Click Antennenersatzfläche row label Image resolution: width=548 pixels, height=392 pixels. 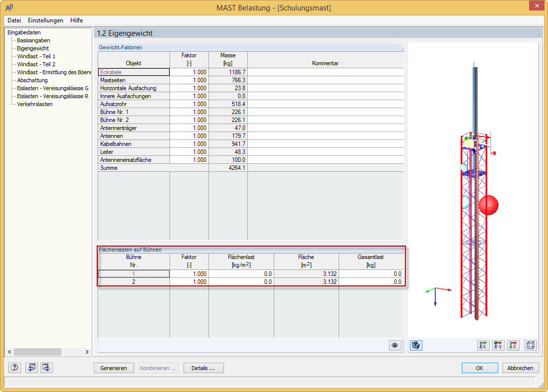[x=134, y=160]
